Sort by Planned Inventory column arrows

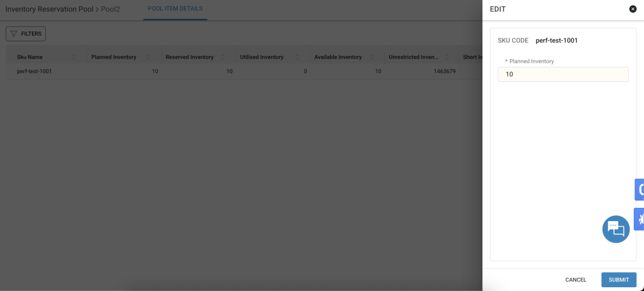148,57
